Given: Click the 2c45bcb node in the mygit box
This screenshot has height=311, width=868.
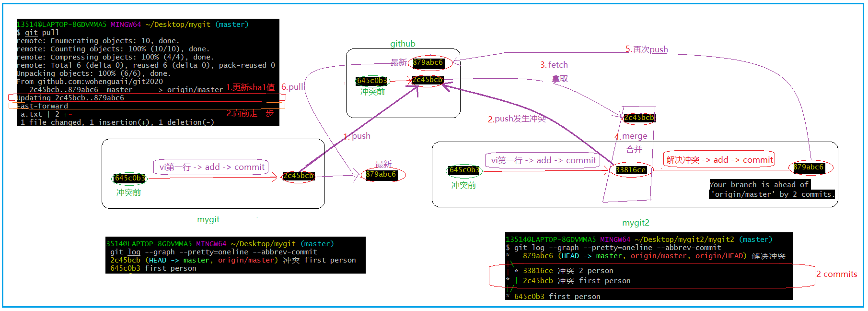Looking at the screenshot, I should pyautogui.click(x=298, y=176).
